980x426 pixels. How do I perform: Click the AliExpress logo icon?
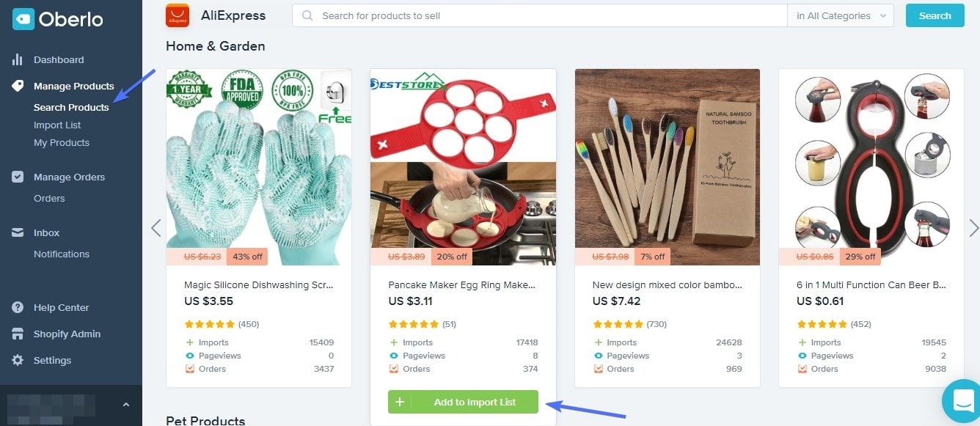(x=177, y=15)
